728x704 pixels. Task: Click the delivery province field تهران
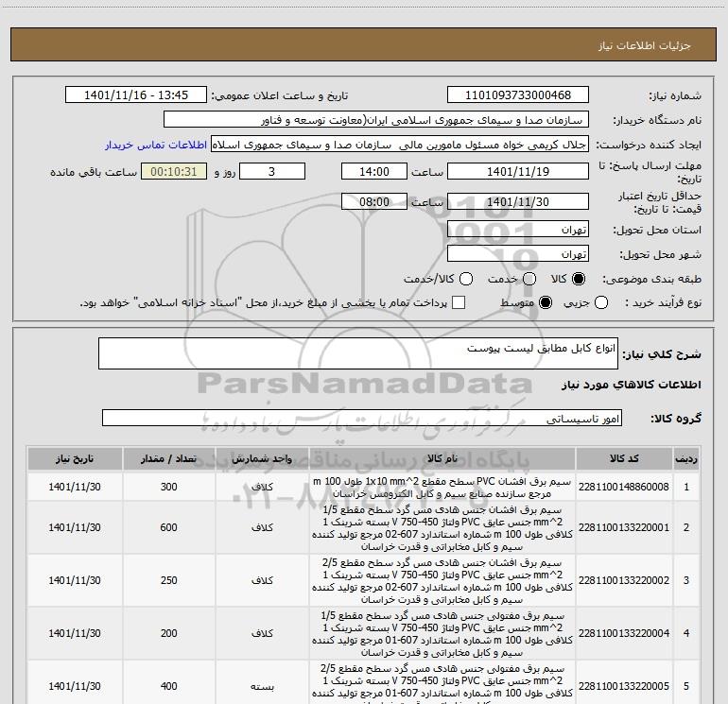pos(518,230)
